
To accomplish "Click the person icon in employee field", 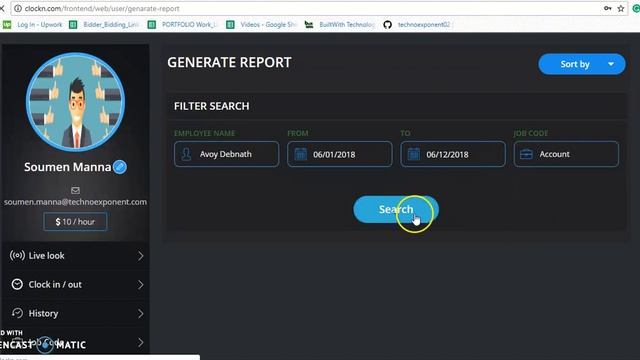I will (x=186, y=154).
